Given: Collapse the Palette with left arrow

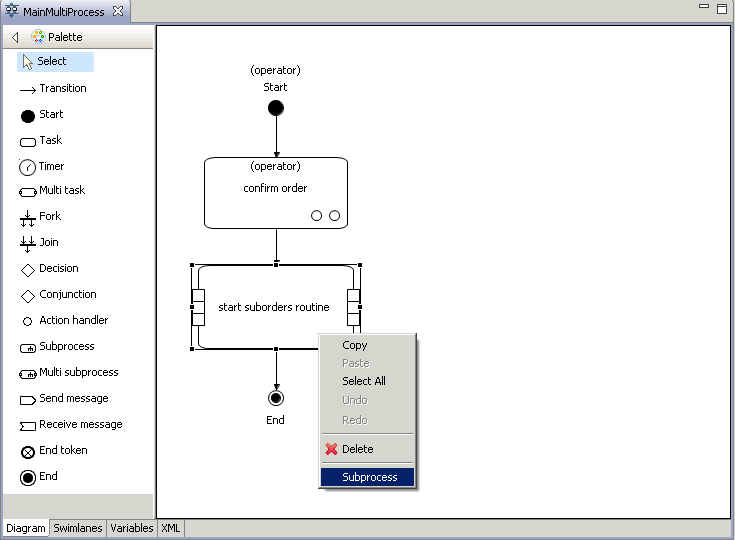Looking at the screenshot, I should 15,37.
